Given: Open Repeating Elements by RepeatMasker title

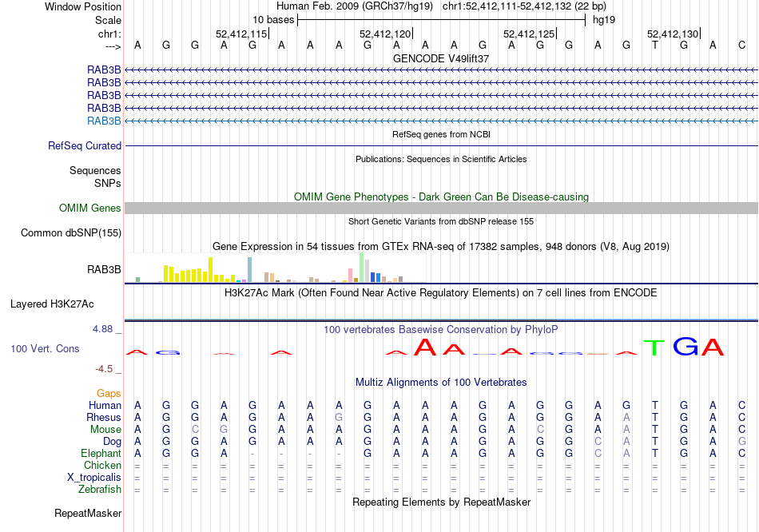Looking at the screenshot, I should click(441, 502).
